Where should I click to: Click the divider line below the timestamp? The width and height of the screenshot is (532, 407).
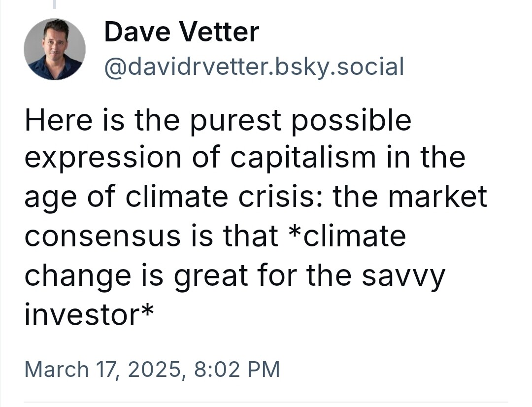pos(266,402)
